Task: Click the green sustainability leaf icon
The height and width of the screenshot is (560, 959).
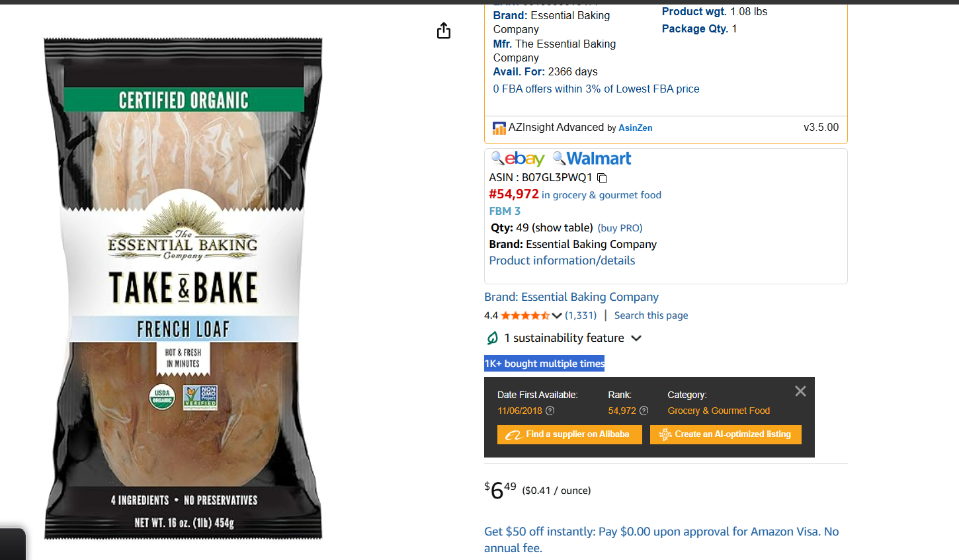Action: (493, 339)
